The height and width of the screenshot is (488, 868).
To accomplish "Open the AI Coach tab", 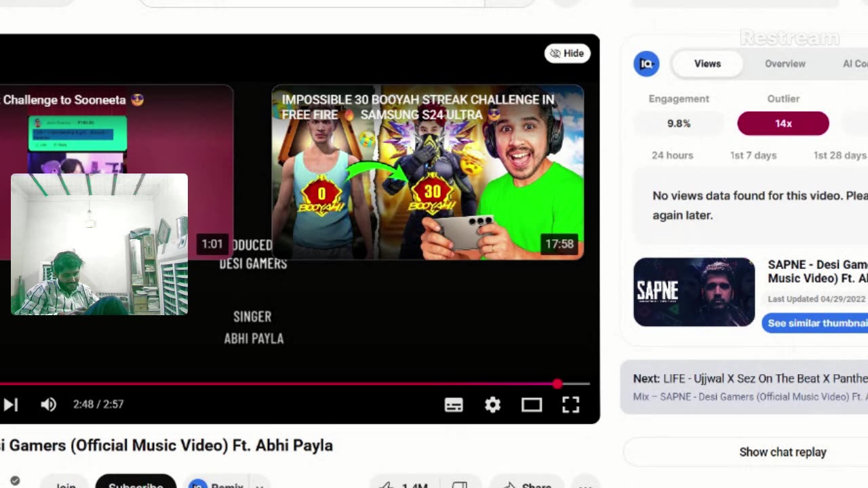I will (x=854, y=64).
